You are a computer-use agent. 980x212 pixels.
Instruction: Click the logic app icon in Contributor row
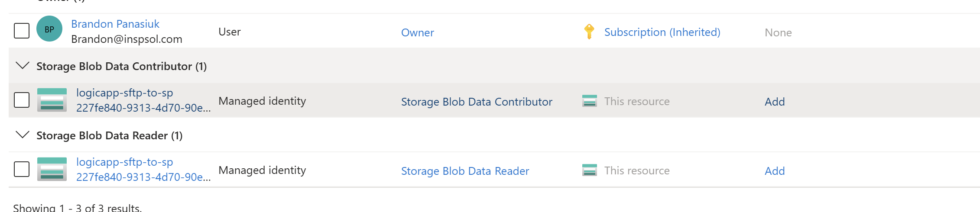[x=52, y=100]
